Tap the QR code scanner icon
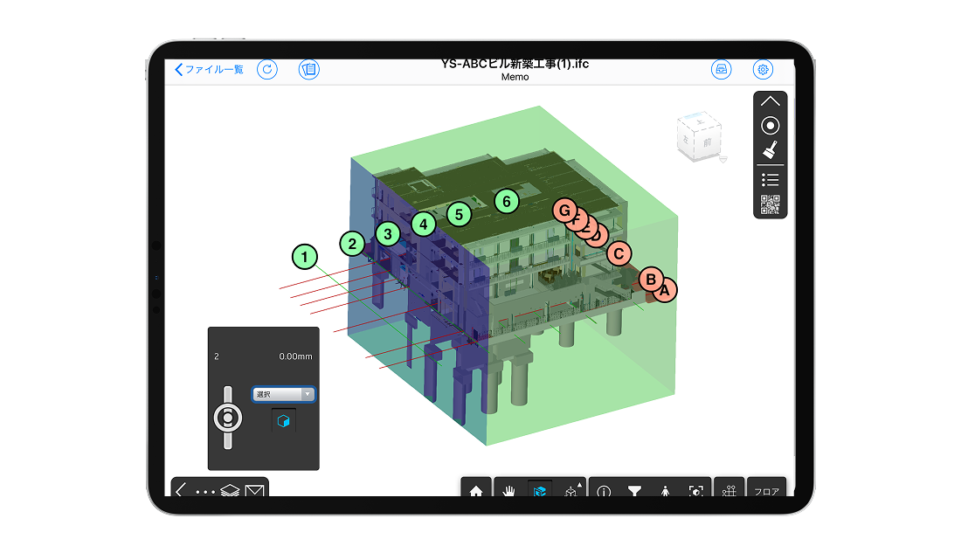The height and width of the screenshot is (560, 961). click(x=770, y=204)
